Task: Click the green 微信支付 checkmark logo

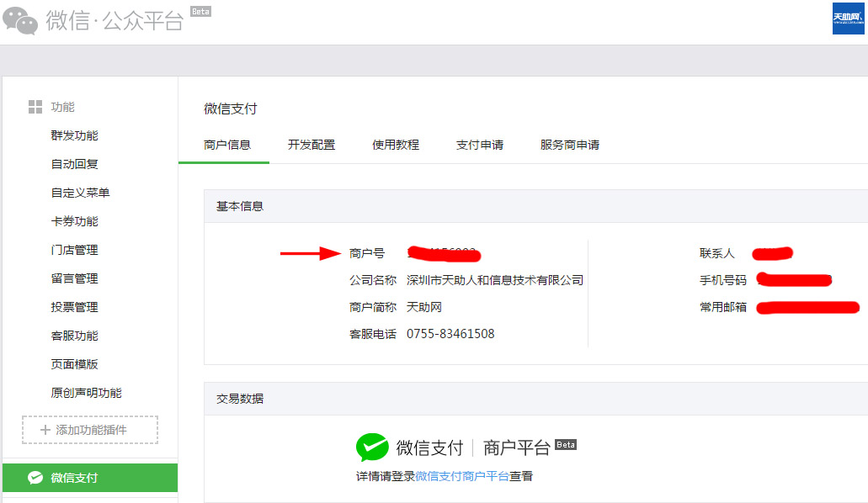Action: pyautogui.click(x=372, y=447)
